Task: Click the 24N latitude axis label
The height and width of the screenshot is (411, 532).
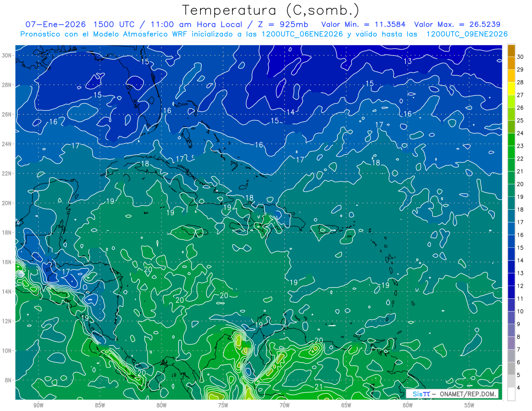Action: (7, 144)
